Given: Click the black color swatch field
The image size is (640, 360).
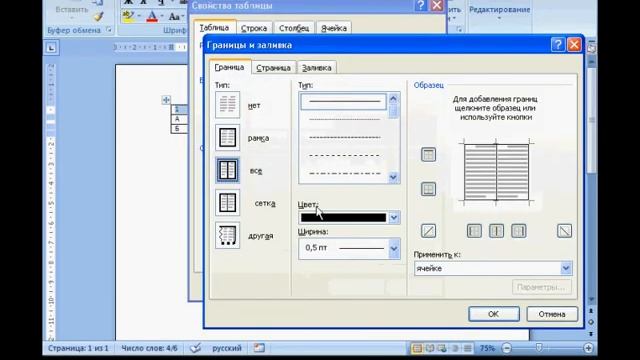Looking at the screenshot, I should (343, 218).
